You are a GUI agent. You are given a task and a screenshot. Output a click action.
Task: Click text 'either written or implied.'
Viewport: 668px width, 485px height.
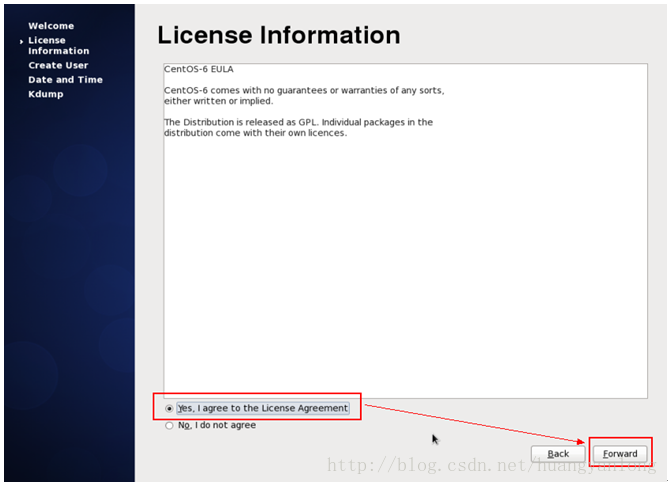coord(219,101)
